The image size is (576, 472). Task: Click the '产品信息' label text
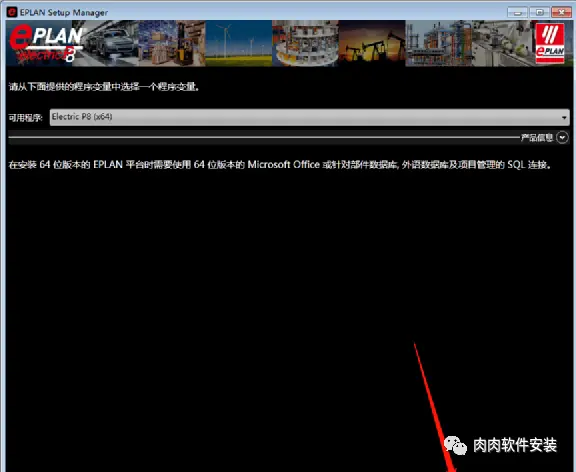click(x=537, y=137)
